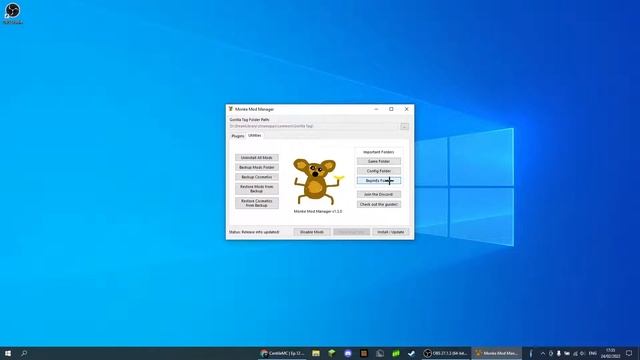The height and width of the screenshot is (360, 640).
Task: Click Check out the guides button
Action: point(379,204)
